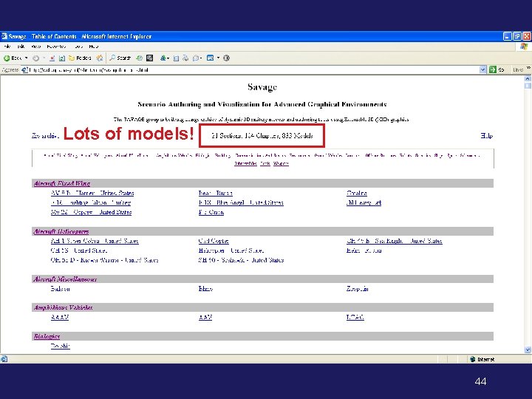532x399 pixels.
Task: Click the Amphibious Vehicles section heading
Action: pos(63,307)
